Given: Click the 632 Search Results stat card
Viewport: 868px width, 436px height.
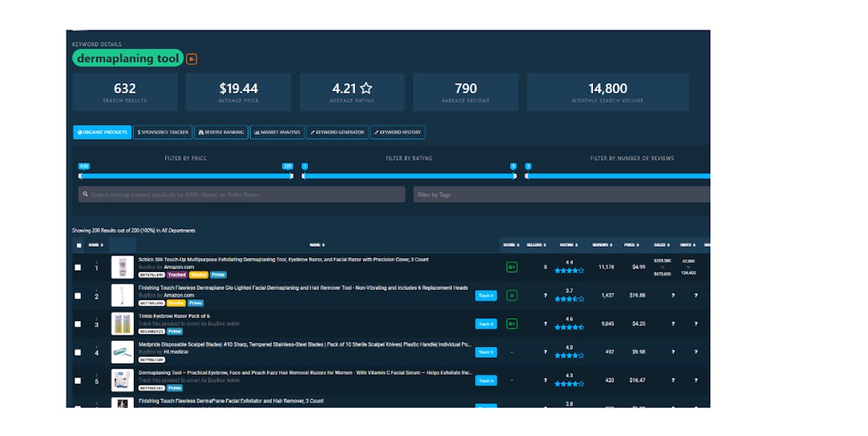Looking at the screenshot, I should (x=124, y=92).
